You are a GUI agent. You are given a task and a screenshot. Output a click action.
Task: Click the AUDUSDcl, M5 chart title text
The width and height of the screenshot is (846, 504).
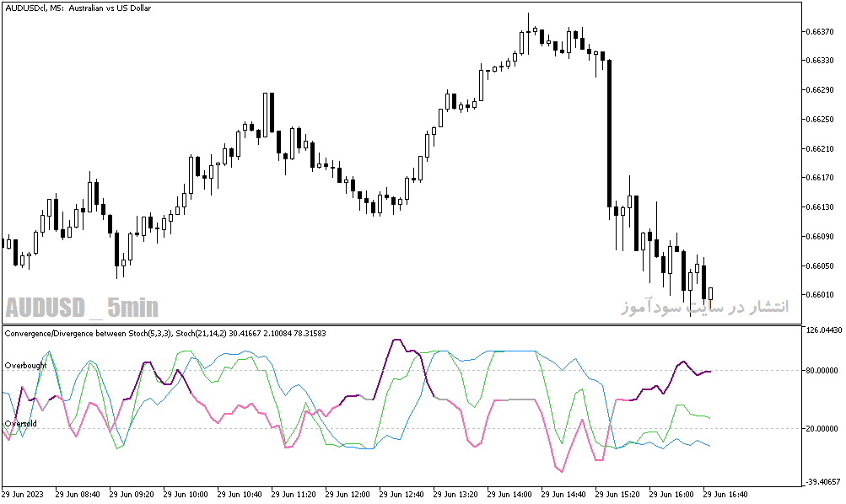click(78, 8)
